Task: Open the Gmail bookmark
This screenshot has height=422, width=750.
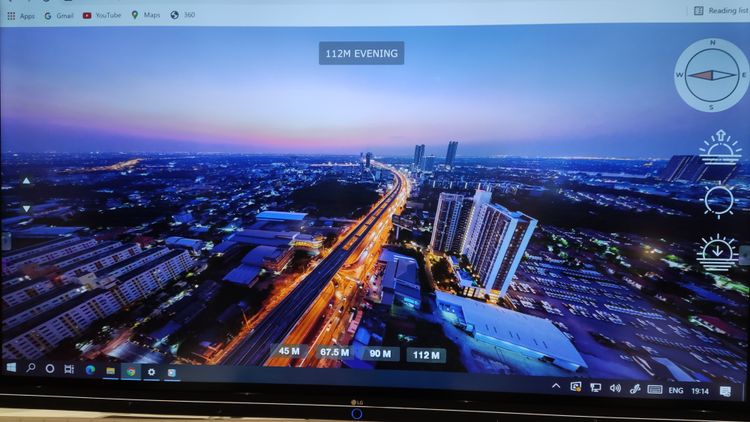Action: point(58,16)
